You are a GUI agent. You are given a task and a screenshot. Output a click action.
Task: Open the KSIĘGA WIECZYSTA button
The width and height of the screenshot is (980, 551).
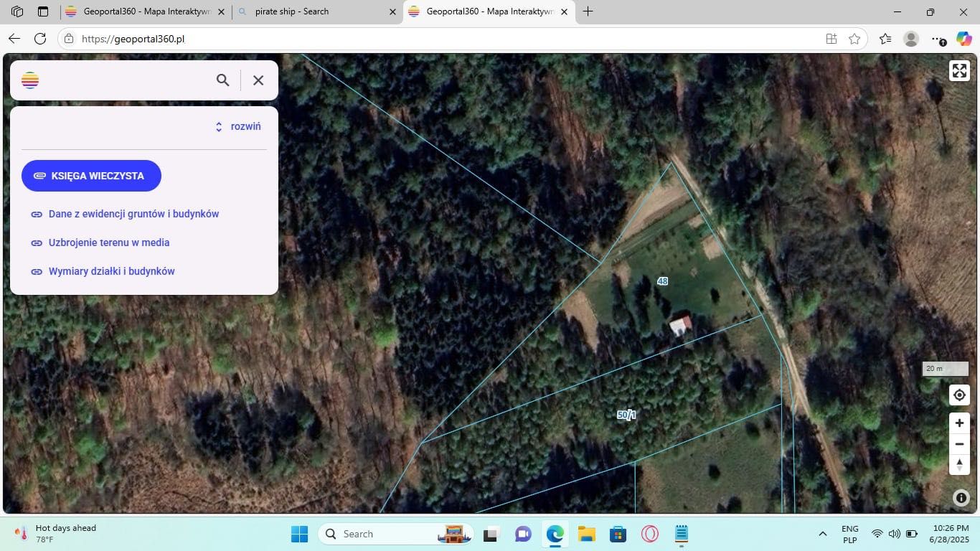(x=91, y=176)
